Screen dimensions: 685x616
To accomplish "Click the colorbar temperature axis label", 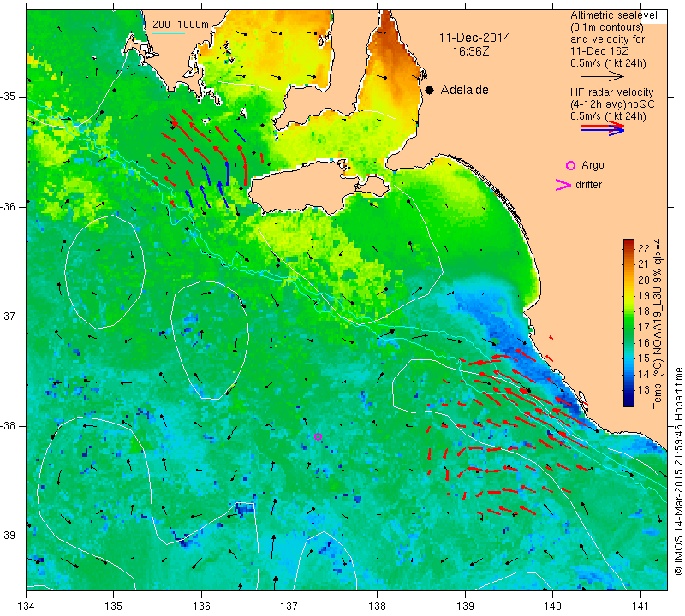I will (658, 323).
